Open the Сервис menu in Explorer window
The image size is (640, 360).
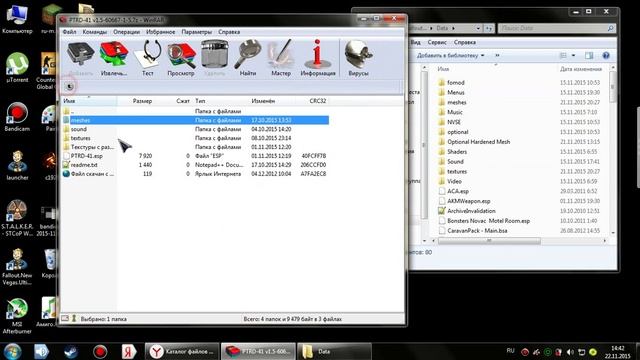pyautogui.click(x=437, y=42)
